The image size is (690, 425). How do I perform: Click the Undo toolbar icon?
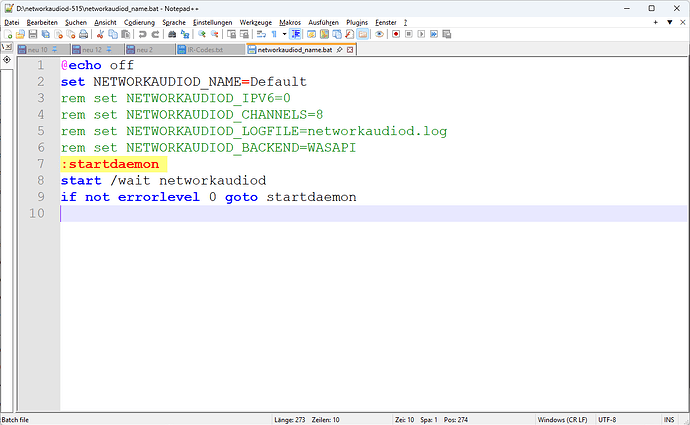[143, 33]
